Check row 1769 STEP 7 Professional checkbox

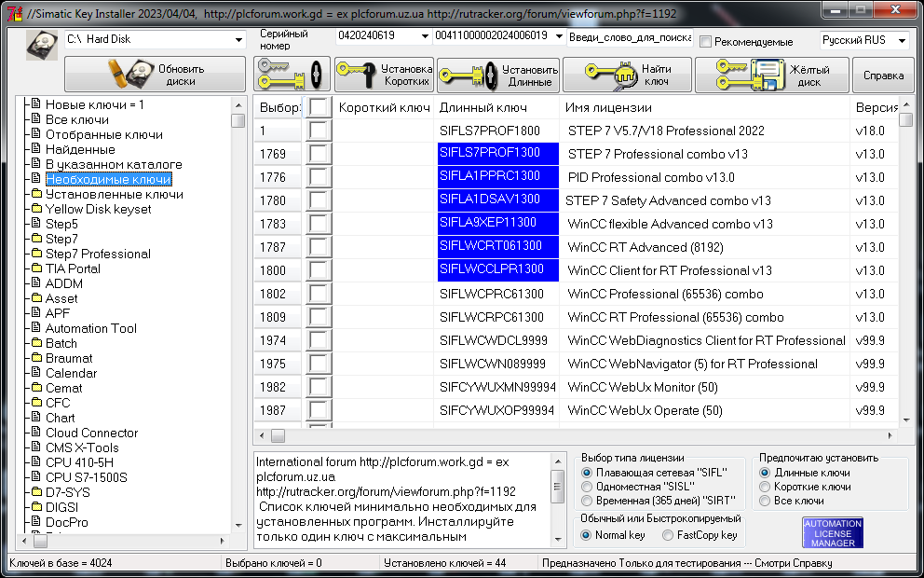tap(318, 154)
